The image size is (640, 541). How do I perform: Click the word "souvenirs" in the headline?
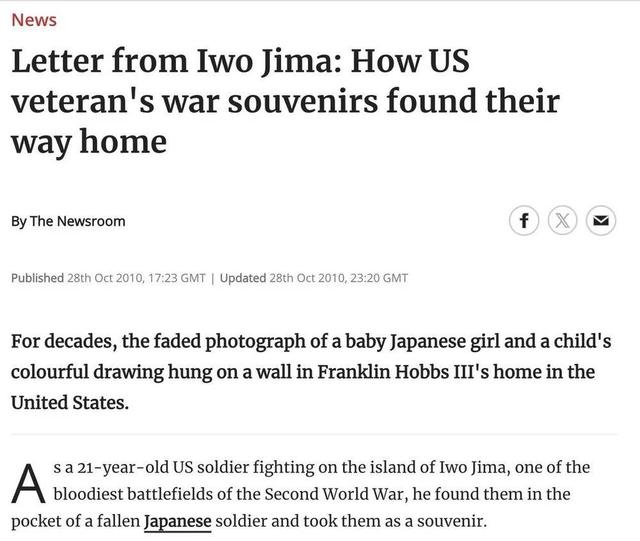pos(302,101)
